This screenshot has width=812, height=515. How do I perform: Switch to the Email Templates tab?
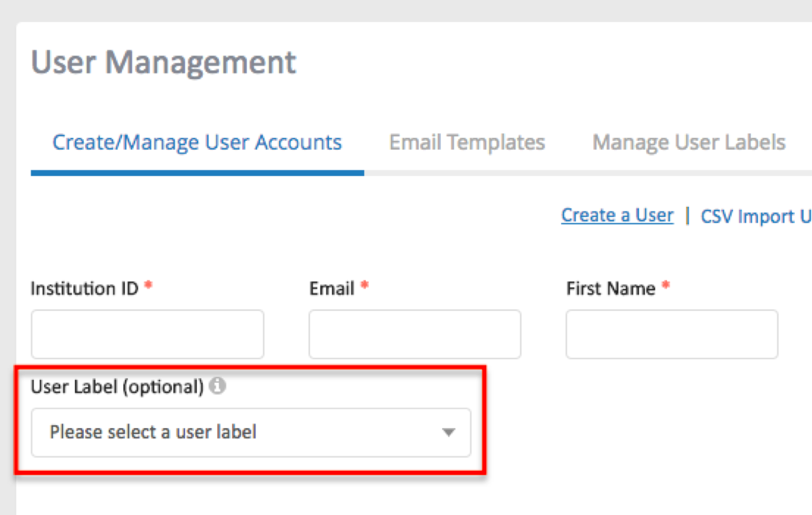tap(467, 142)
